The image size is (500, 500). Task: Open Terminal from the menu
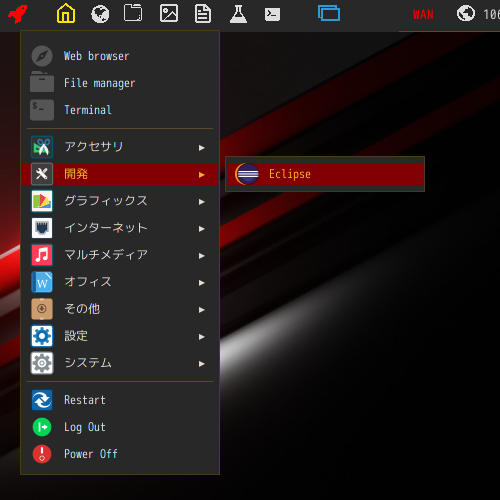[x=120, y=110]
